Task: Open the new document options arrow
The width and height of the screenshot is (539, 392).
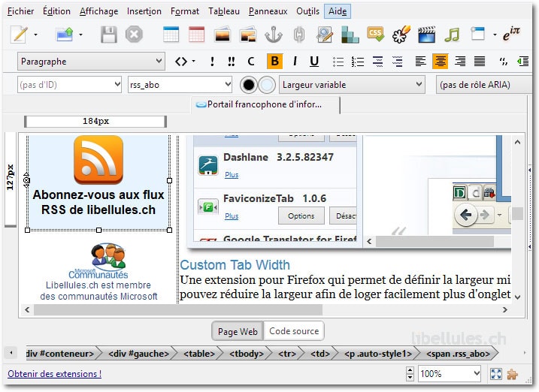Action: click(35, 35)
